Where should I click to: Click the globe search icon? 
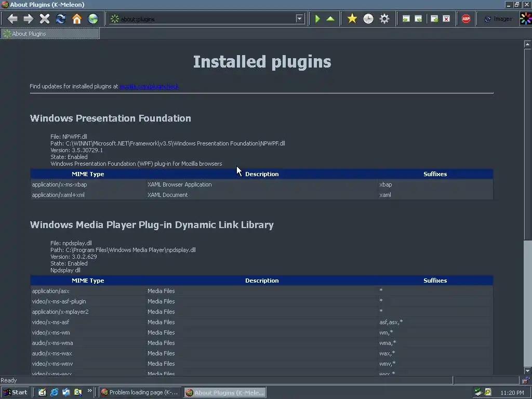coord(92,19)
